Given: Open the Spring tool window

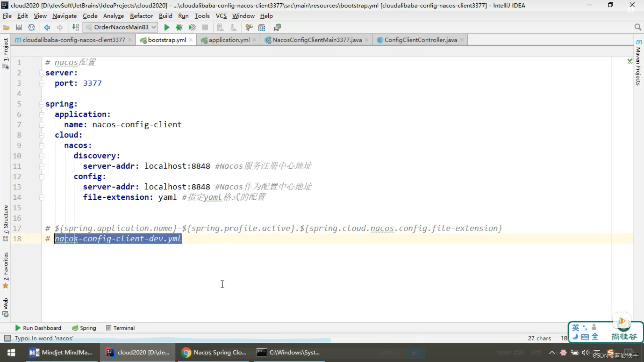Looking at the screenshot, I should tap(84, 328).
